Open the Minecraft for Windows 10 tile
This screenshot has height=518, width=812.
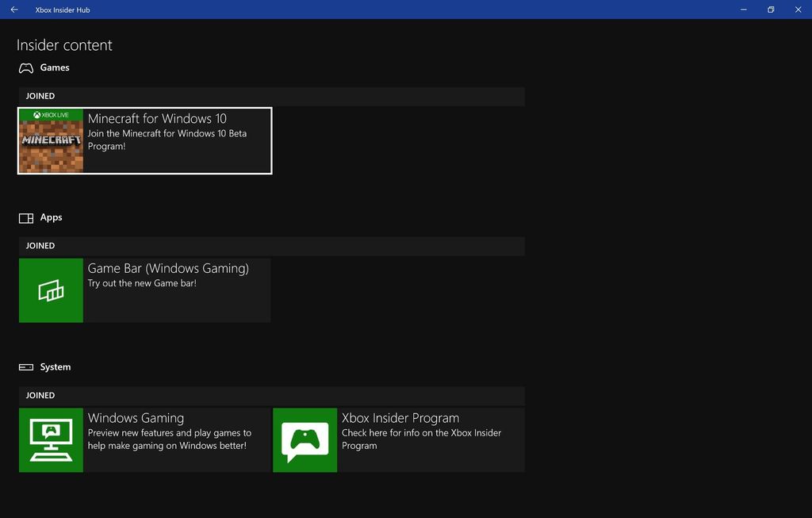144,140
